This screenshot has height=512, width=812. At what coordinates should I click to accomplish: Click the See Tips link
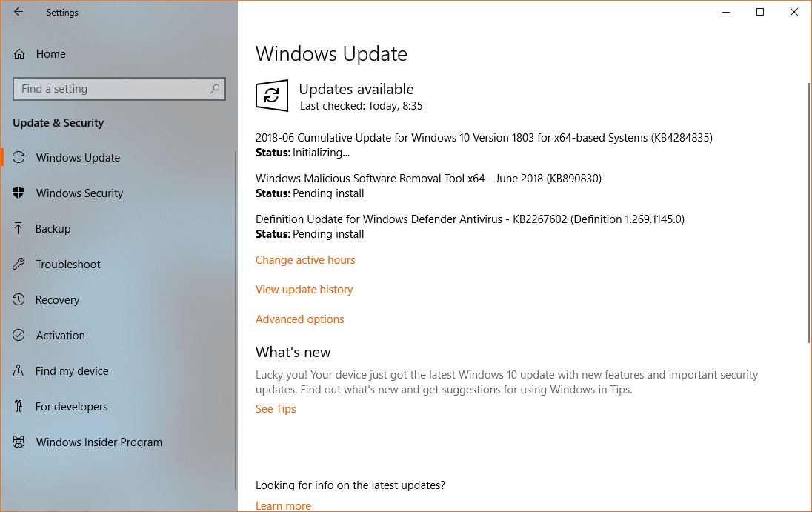[x=276, y=409]
